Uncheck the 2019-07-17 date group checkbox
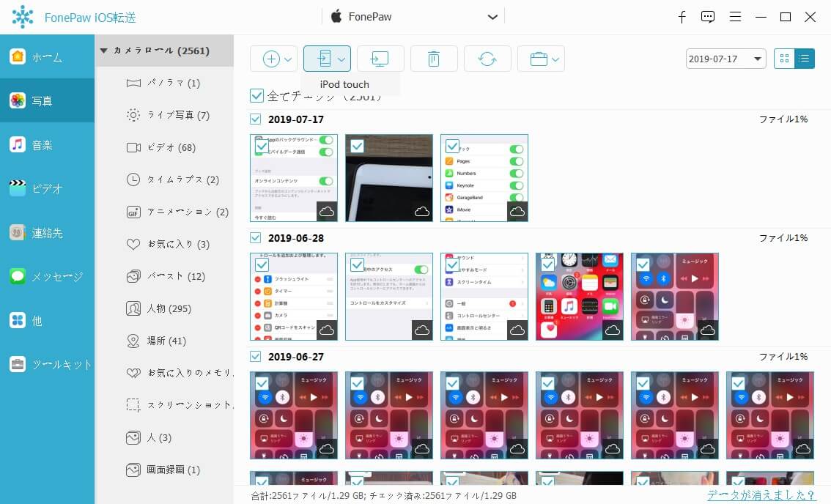 (256, 119)
